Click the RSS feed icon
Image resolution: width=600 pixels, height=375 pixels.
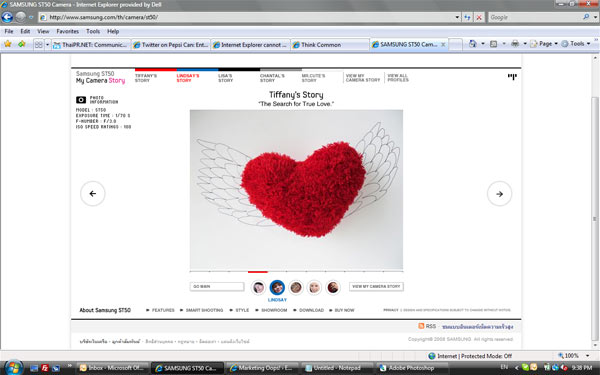click(421, 326)
